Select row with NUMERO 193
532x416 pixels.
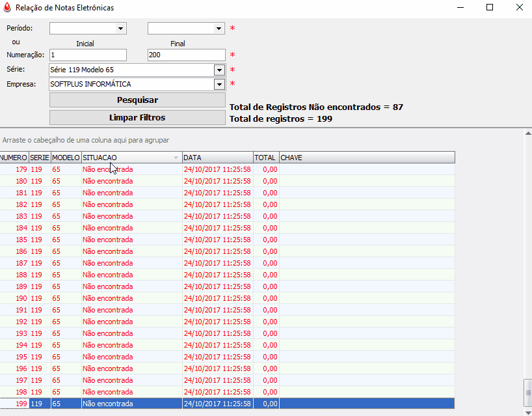(x=228, y=333)
